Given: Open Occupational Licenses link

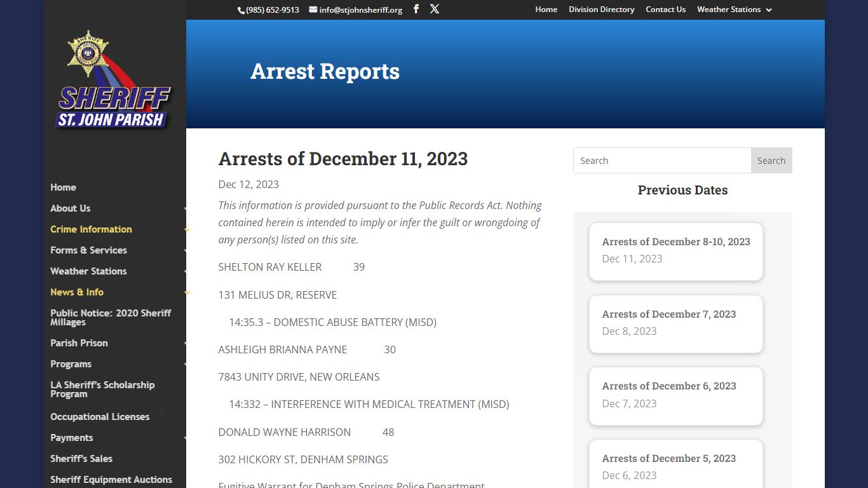Looking at the screenshot, I should coord(100,417).
